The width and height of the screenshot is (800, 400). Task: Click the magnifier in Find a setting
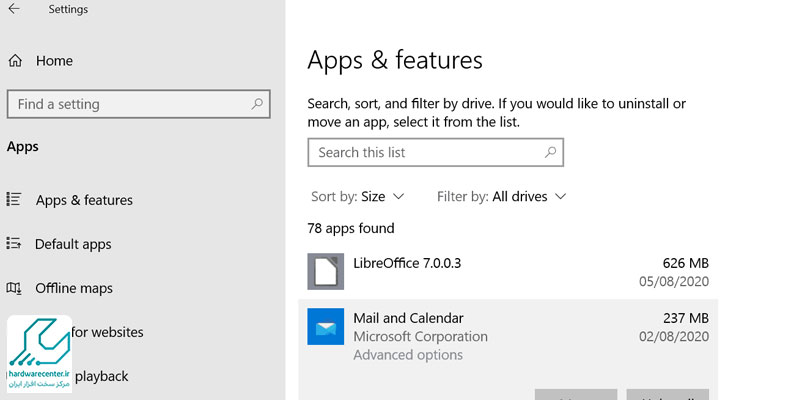click(x=257, y=104)
